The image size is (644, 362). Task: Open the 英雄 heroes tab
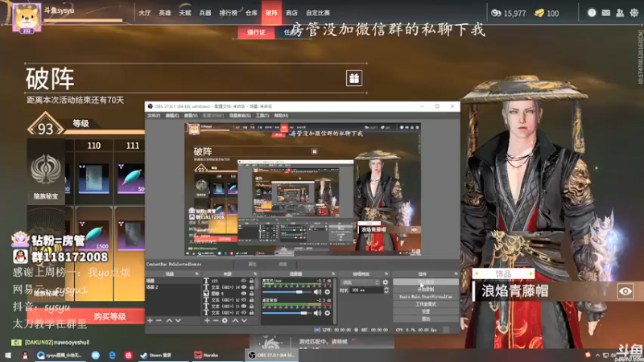coord(165,13)
